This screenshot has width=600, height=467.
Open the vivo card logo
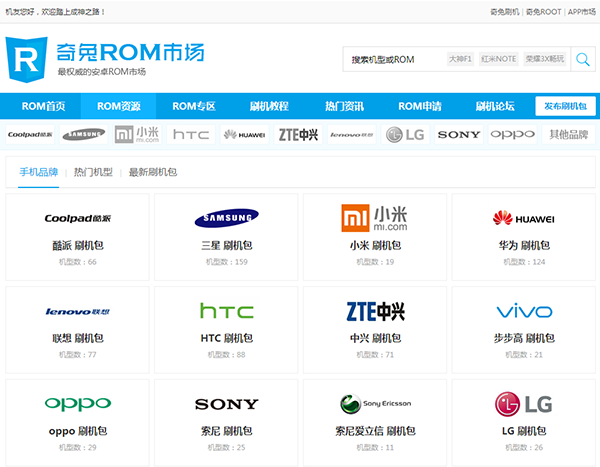524,312
